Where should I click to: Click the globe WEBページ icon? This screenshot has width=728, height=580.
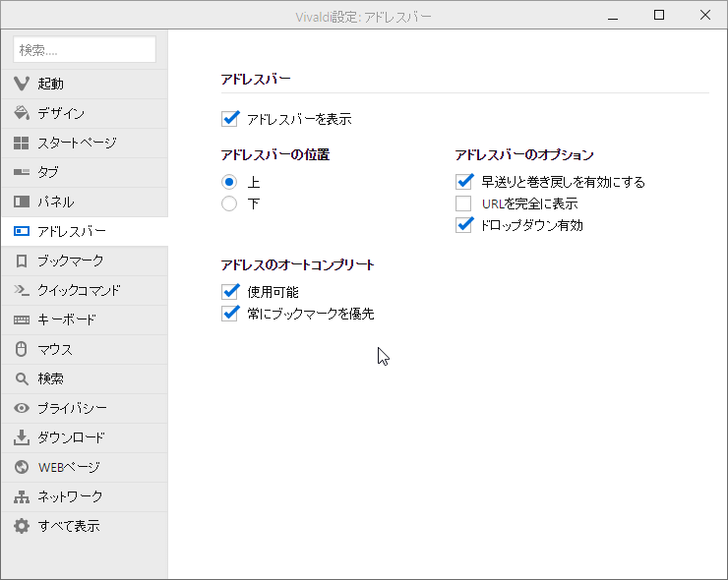[22, 467]
